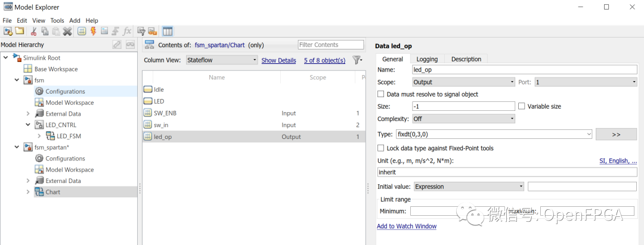644x245 pixels.
Task: Open the Edit menu
Action: coord(22,20)
